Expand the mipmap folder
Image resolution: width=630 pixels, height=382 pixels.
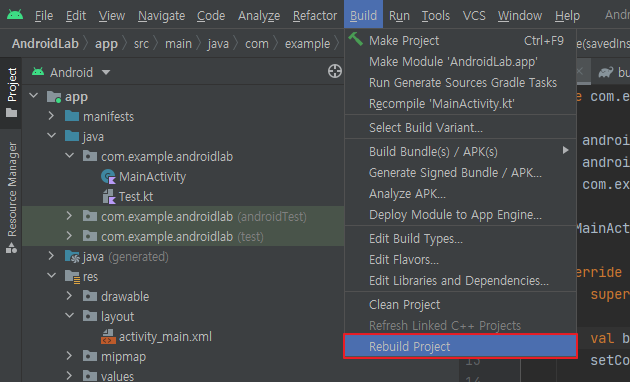click(x=69, y=355)
